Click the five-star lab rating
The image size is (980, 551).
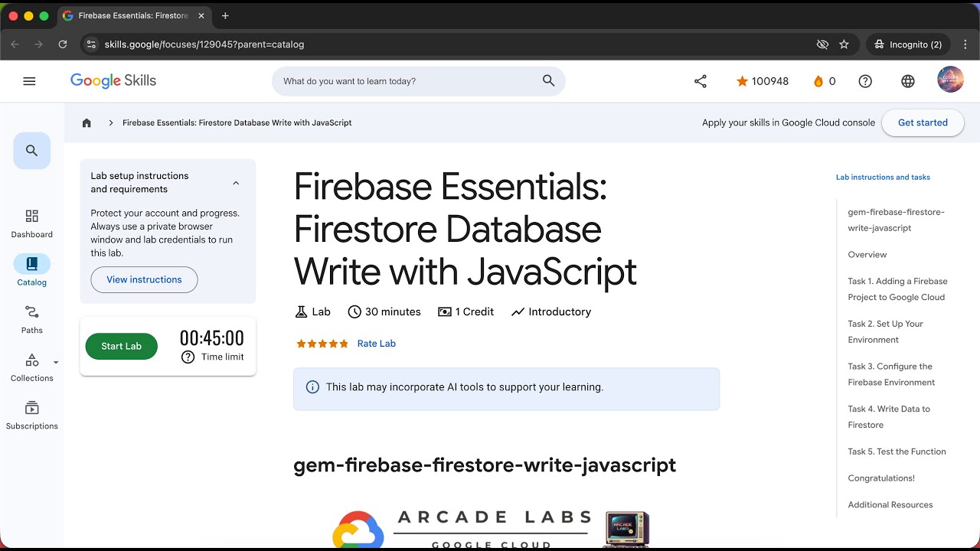(x=322, y=344)
